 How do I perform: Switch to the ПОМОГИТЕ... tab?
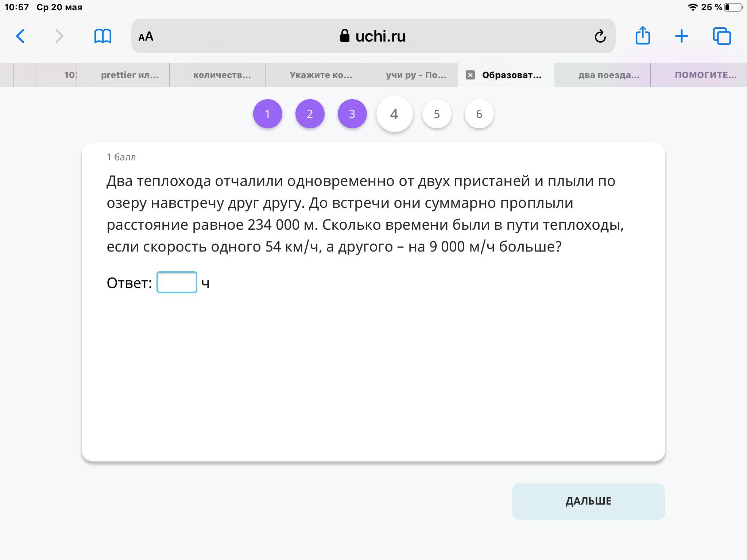point(705,75)
